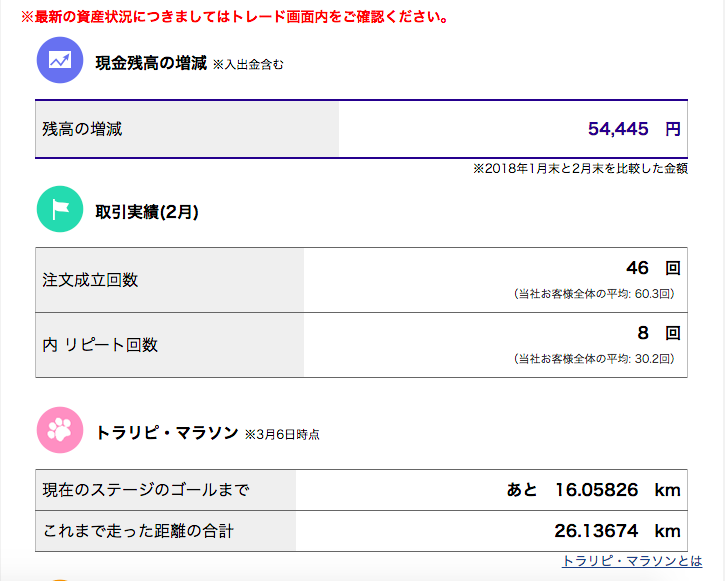Click the 現金残高の増減 heading
This screenshot has height=581, width=725.
151,63
